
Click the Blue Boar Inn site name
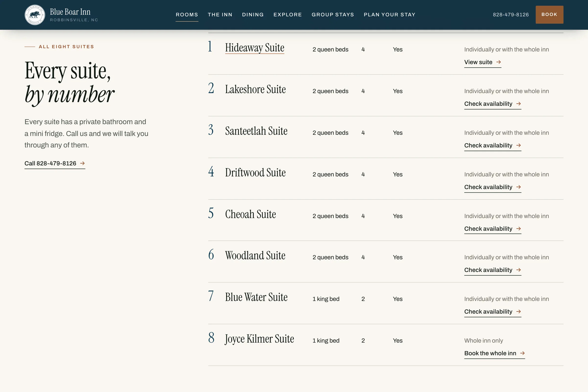point(70,12)
